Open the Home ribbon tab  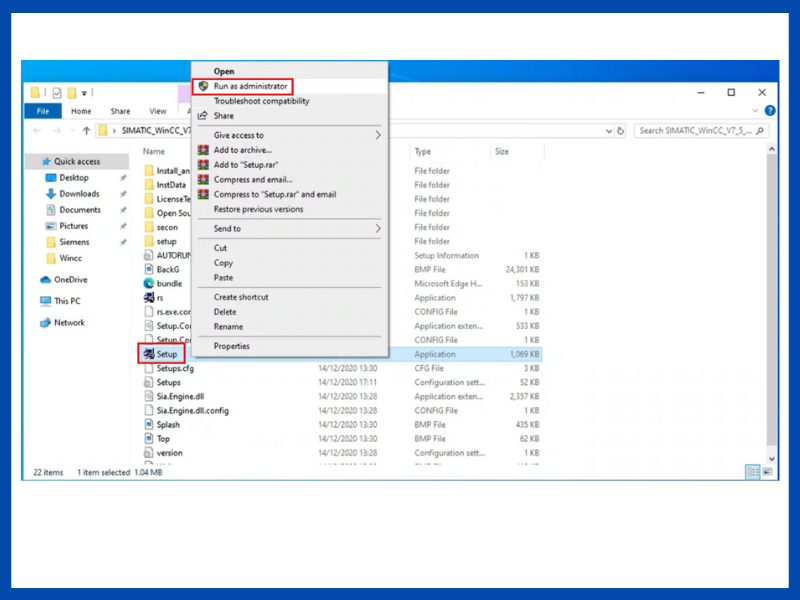(81, 111)
